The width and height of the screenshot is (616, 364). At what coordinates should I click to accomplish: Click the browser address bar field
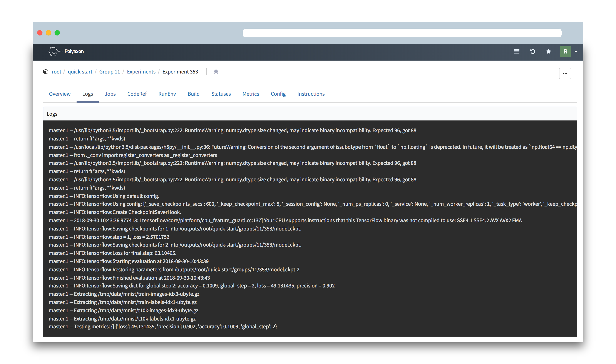[402, 33]
